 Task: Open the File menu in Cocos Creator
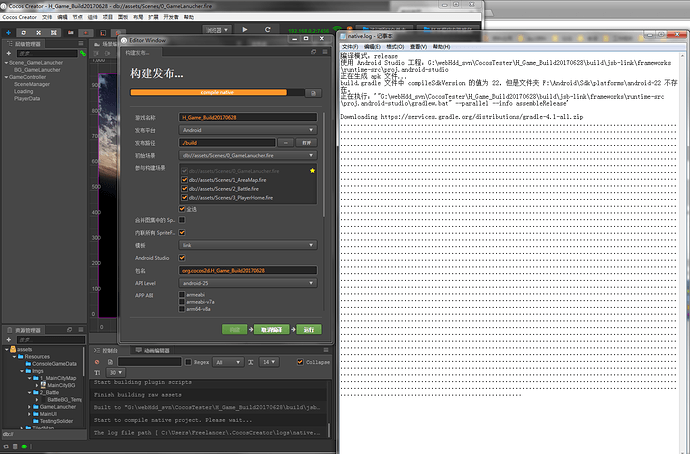[47, 17]
